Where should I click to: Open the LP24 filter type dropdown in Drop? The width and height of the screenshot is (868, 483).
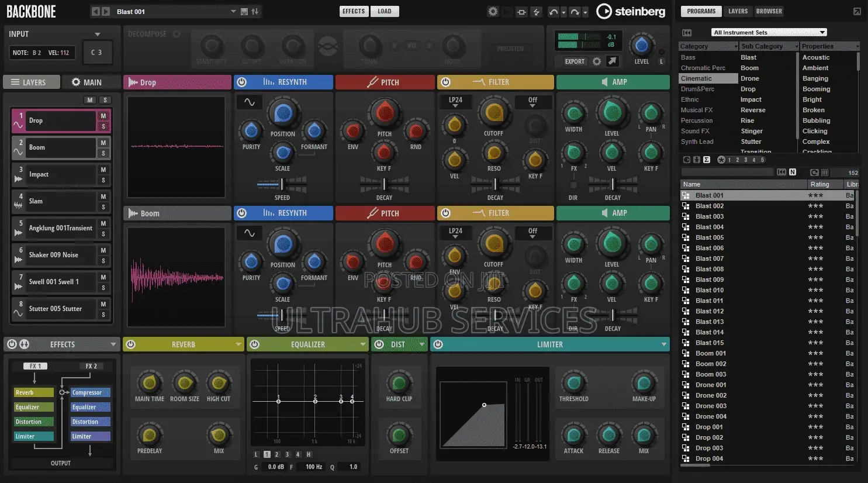click(455, 102)
